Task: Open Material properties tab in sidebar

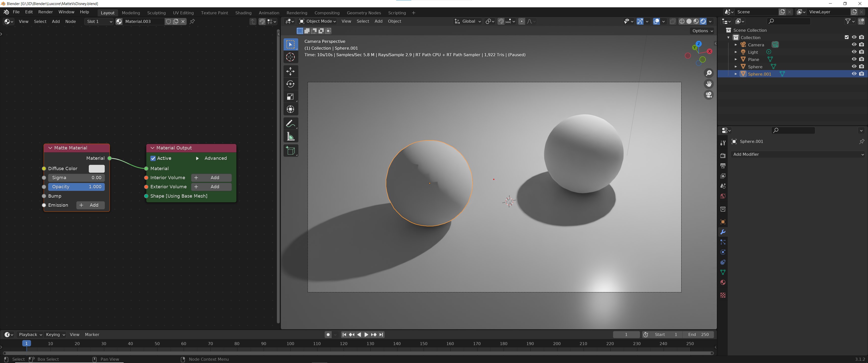Action: [x=723, y=283]
